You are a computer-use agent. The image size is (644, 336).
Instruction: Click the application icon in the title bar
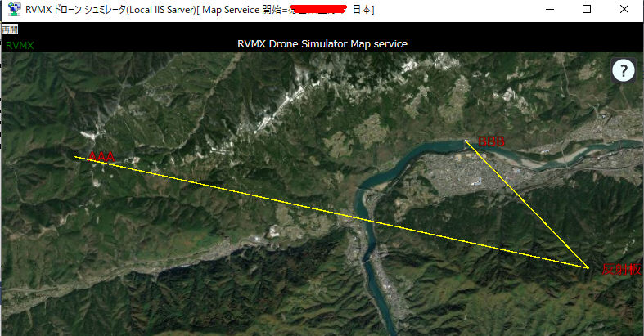pyautogui.click(x=14, y=9)
